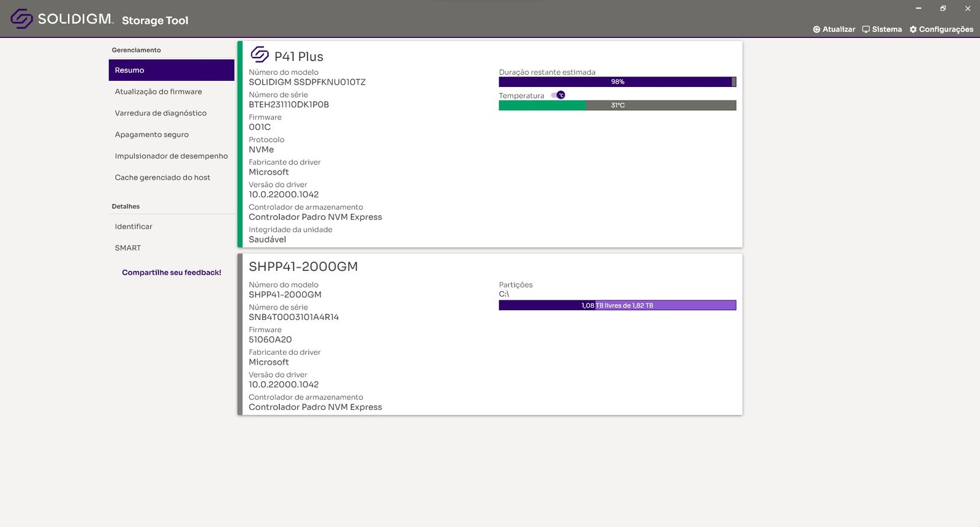980x527 pixels.
Task: Choose Identificar under Detalhes
Action: coord(134,227)
